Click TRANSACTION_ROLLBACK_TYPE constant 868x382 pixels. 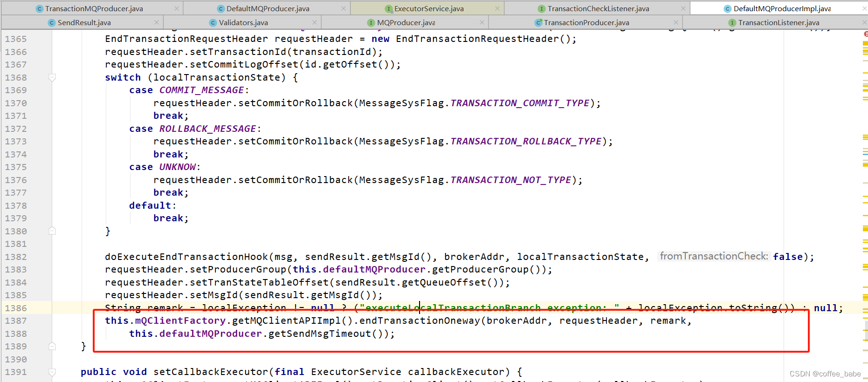526,141
